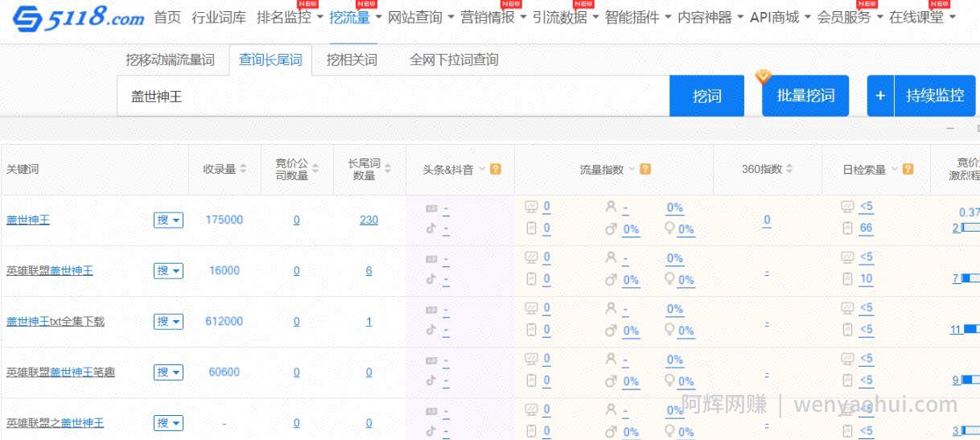This screenshot has width=980, height=440.
Task: Click the 持续监控 button
Action: [935, 97]
